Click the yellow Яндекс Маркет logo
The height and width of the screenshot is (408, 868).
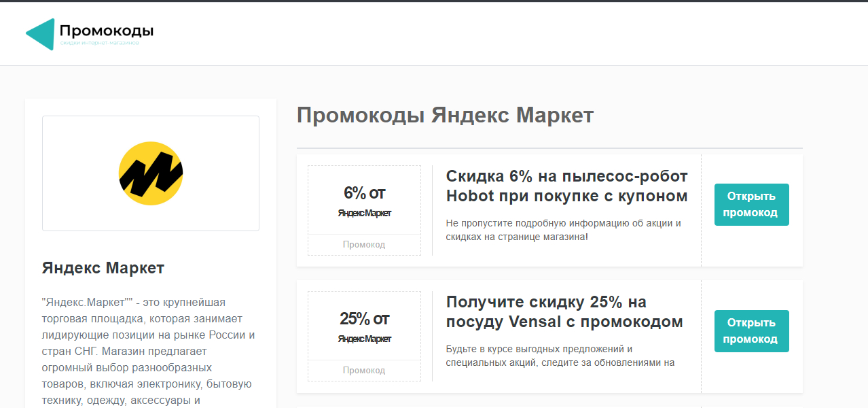coord(150,173)
